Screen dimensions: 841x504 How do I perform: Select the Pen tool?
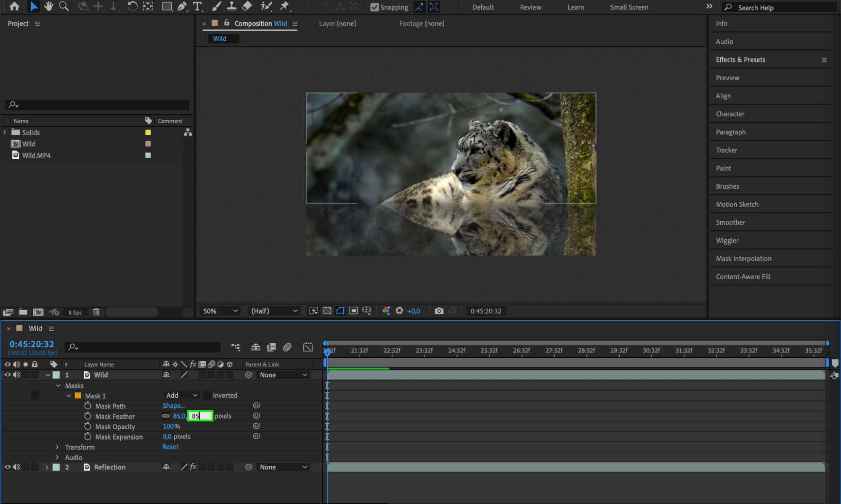[x=182, y=6]
